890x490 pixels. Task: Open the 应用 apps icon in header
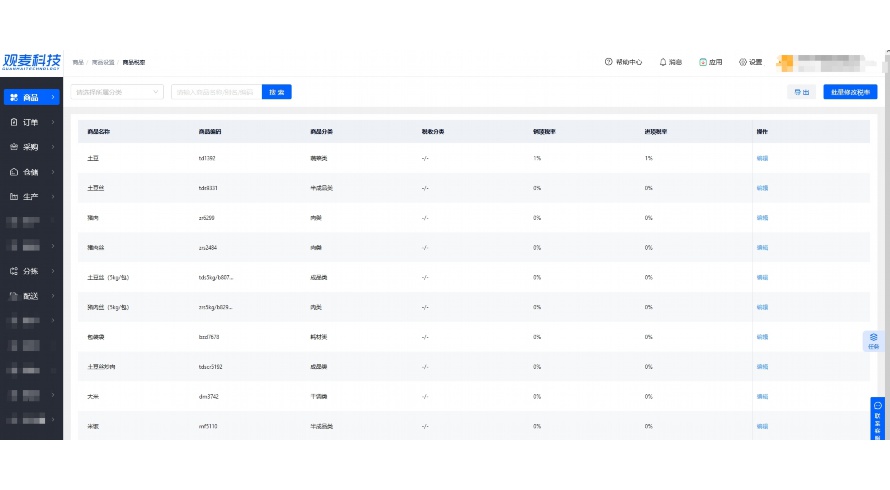(x=703, y=62)
